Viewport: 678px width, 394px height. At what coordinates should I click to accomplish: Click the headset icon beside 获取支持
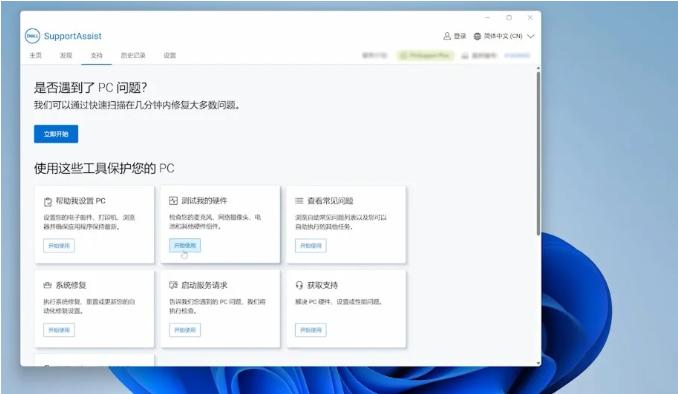pyautogui.click(x=299, y=285)
